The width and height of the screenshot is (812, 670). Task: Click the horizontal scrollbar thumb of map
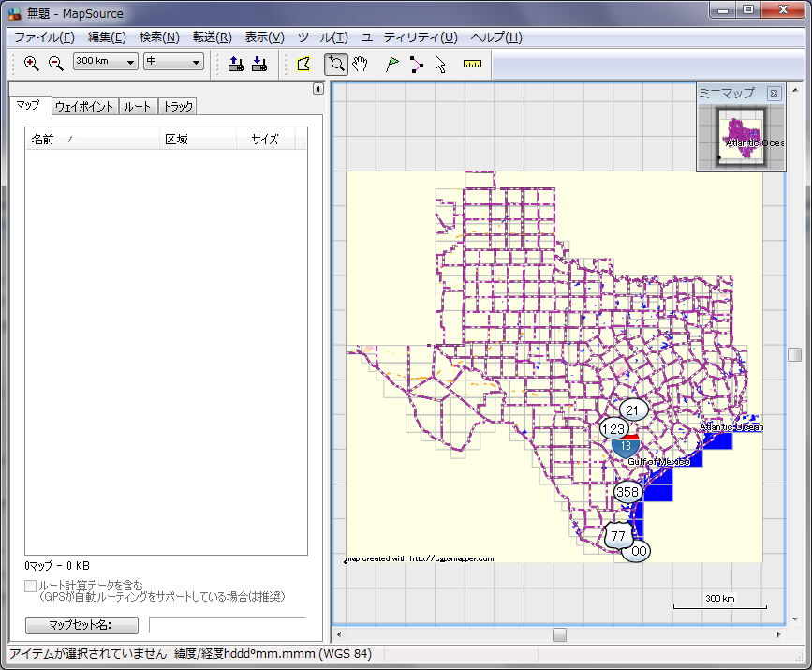tap(559, 634)
